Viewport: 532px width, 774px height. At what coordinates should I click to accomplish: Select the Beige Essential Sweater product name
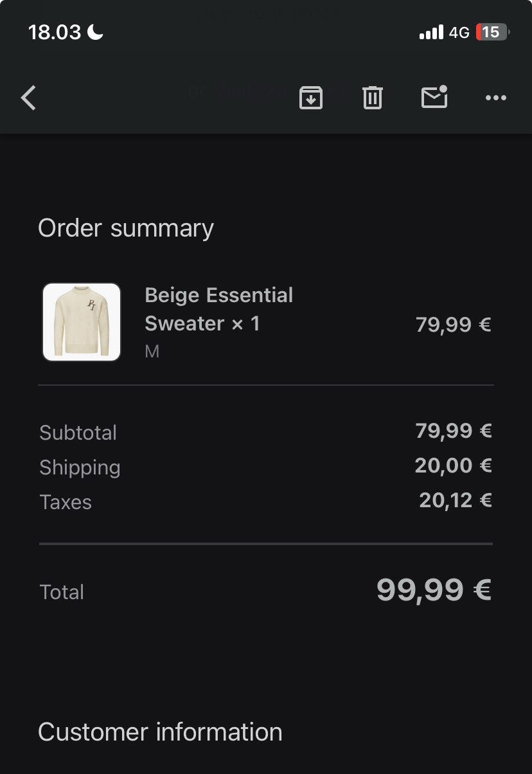[x=218, y=309]
